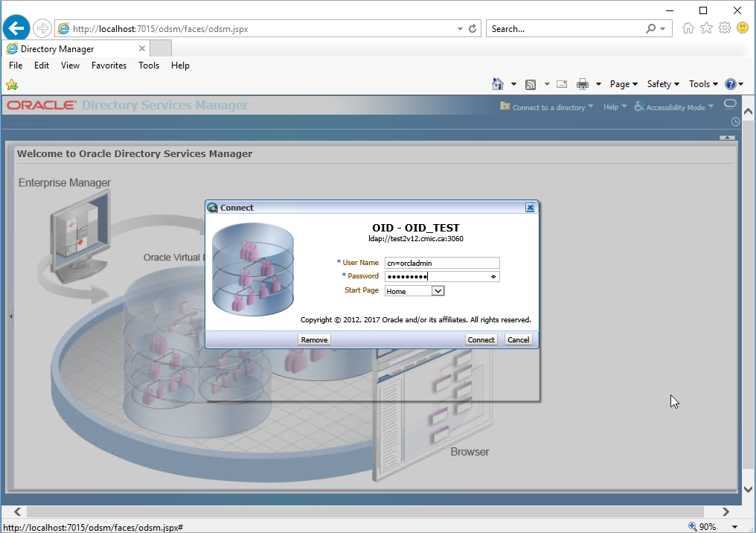Close the Directory Manager tab
756x533 pixels.
pos(141,48)
